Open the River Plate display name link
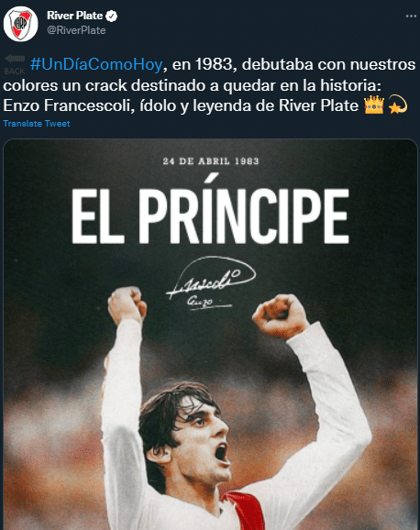The height and width of the screenshot is (530, 420). [74, 16]
